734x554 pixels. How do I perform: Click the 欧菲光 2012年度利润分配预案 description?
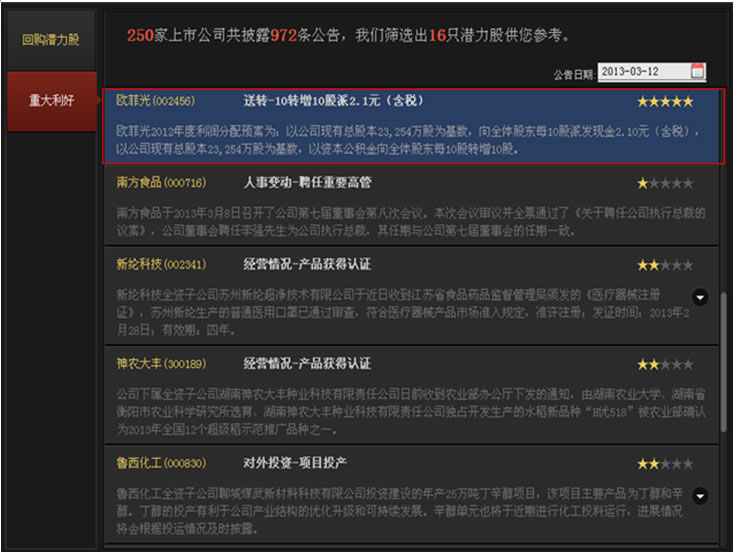[x=408, y=140]
